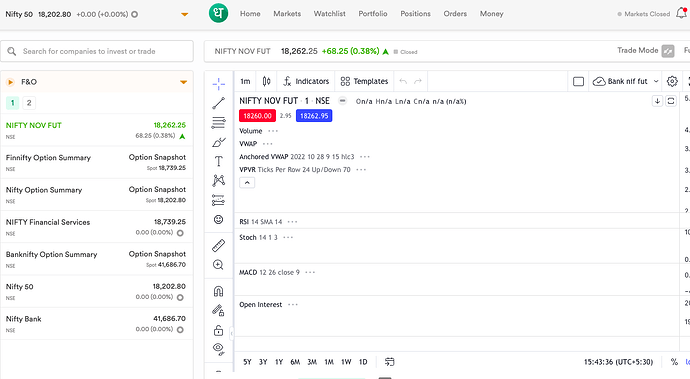Toggle hide all drawings eye icon
690x379 pixels.
coord(218,349)
